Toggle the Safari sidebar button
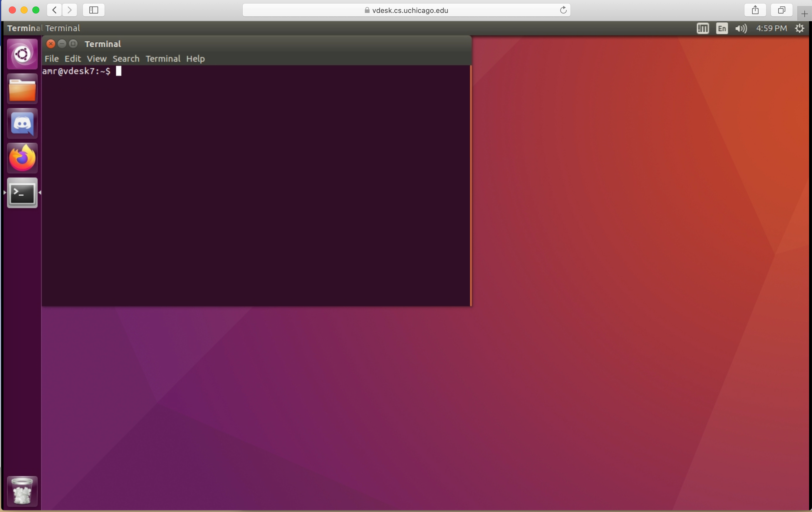Screen dimensions: 812x512 click(93, 10)
